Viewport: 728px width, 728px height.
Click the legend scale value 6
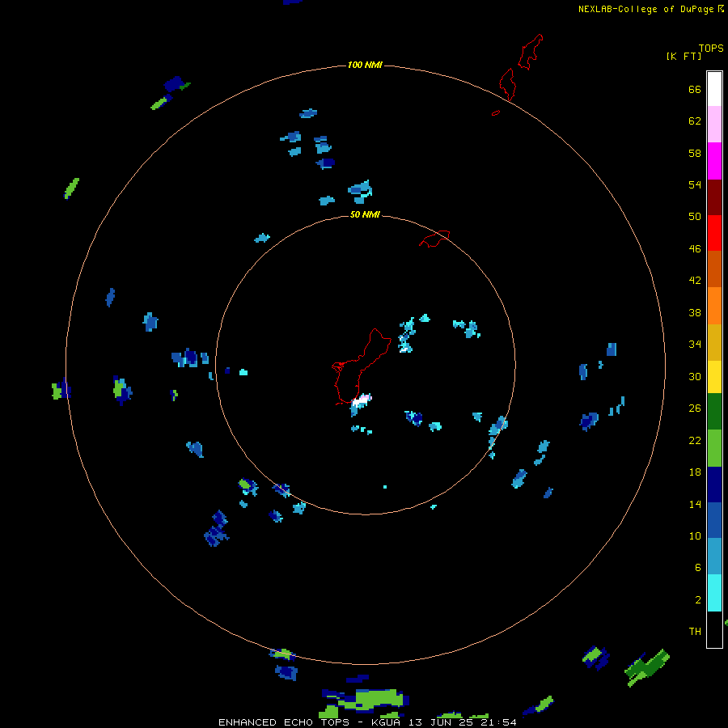(x=697, y=568)
